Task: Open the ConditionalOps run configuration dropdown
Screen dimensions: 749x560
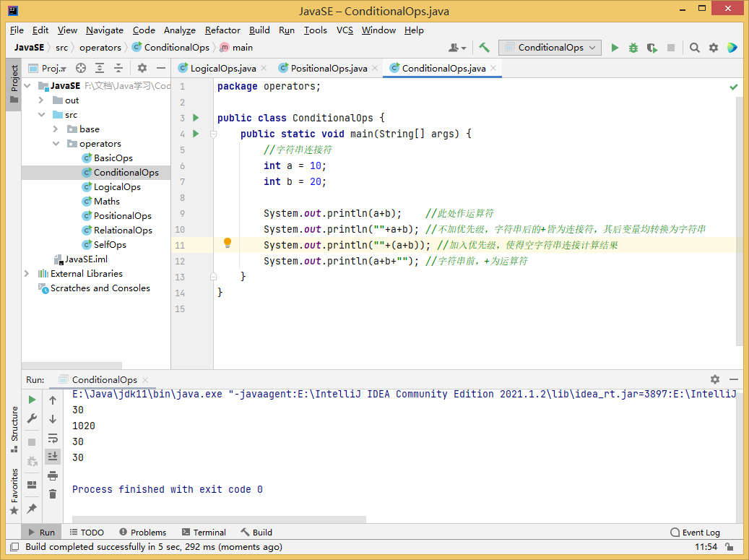Action: pyautogui.click(x=550, y=48)
